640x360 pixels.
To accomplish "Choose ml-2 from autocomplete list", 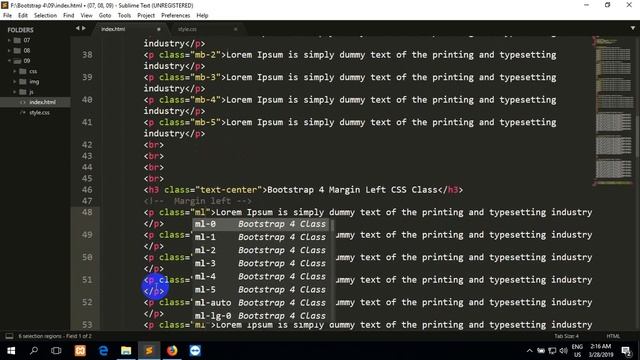I will (261, 250).
